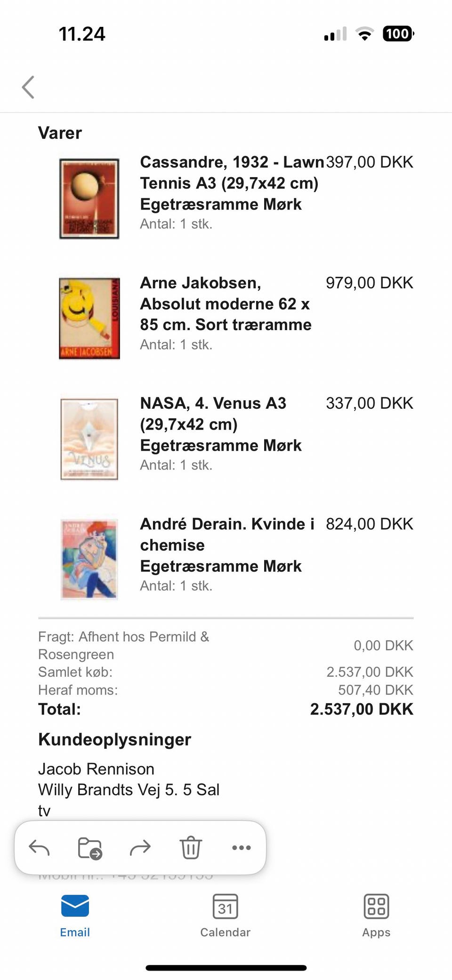
Task: Tap the back chevron arrow
Action: (28, 87)
